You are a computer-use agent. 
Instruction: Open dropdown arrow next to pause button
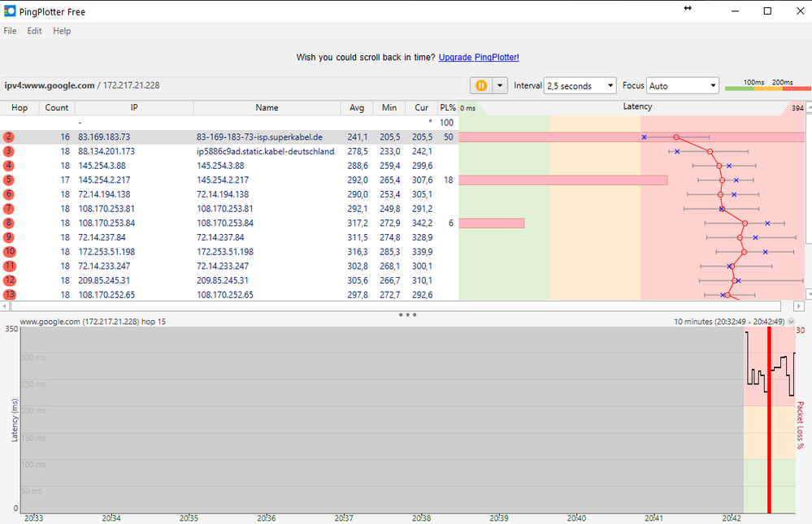[x=500, y=85]
